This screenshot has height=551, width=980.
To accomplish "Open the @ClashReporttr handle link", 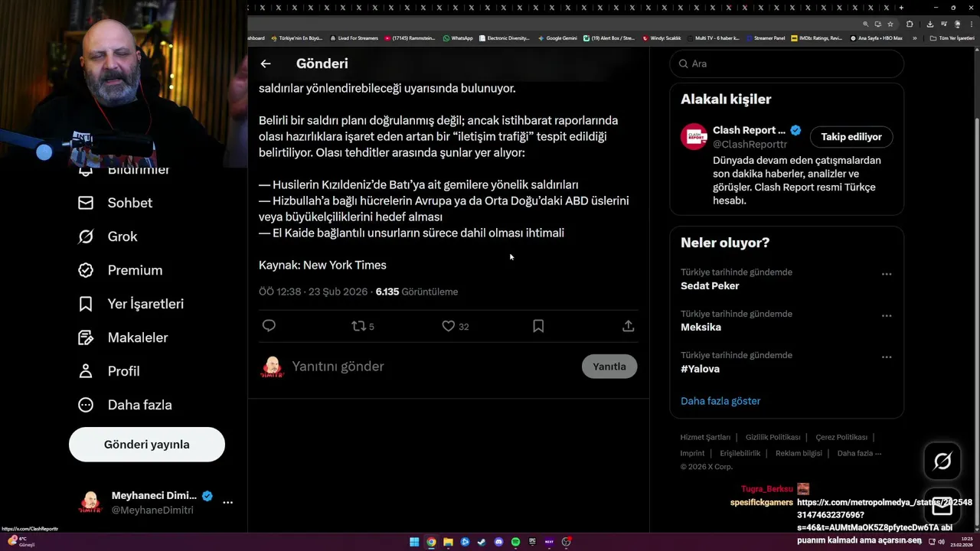I will [x=750, y=144].
